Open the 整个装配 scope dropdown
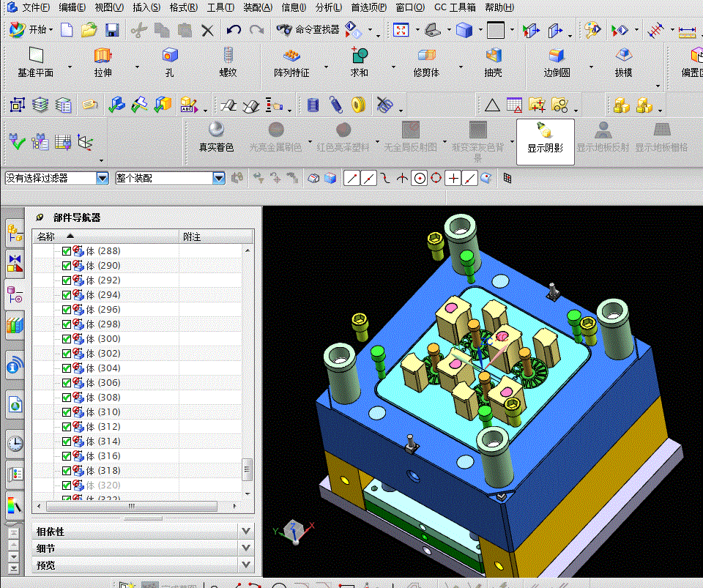The height and width of the screenshot is (588, 703). (x=219, y=179)
